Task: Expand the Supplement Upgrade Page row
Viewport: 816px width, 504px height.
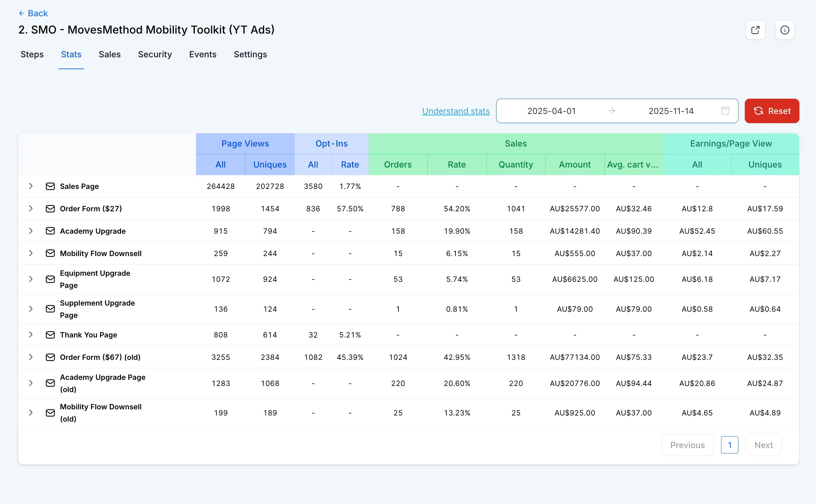Action: pyautogui.click(x=31, y=309)
